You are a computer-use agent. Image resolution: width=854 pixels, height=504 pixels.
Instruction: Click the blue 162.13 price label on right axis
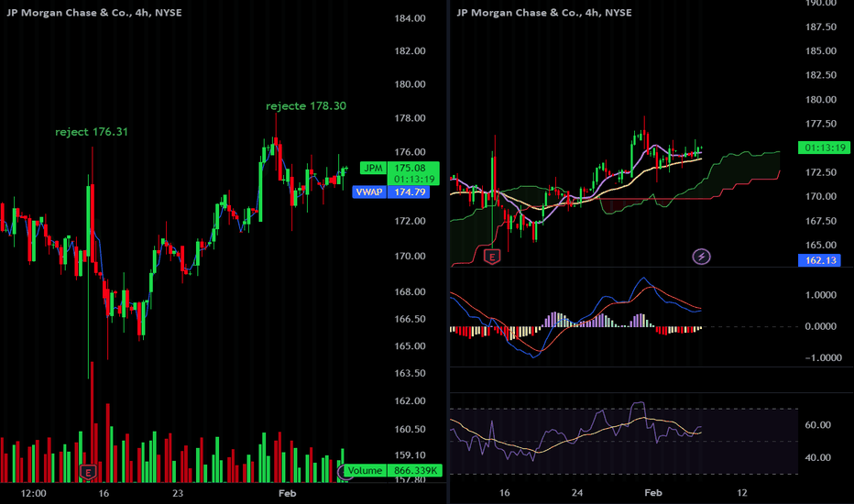point(820,260)
